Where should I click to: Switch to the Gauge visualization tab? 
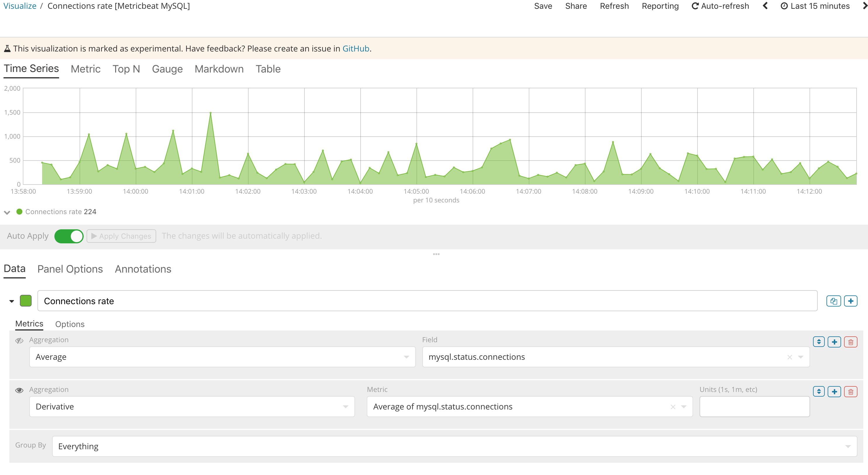pyautogui.click(x=167, y=69)
